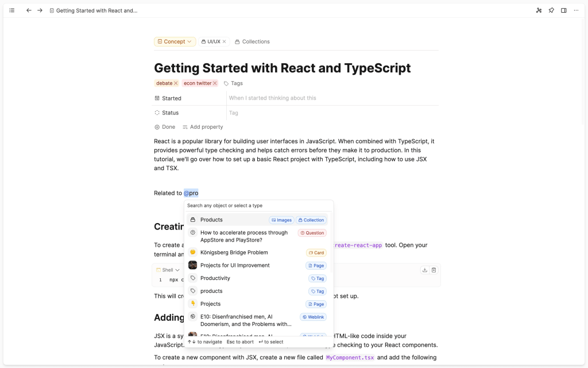This screenshot has width=588, height=368.
Task: Download the Shell code block
Action: click(x=424, y=270)
